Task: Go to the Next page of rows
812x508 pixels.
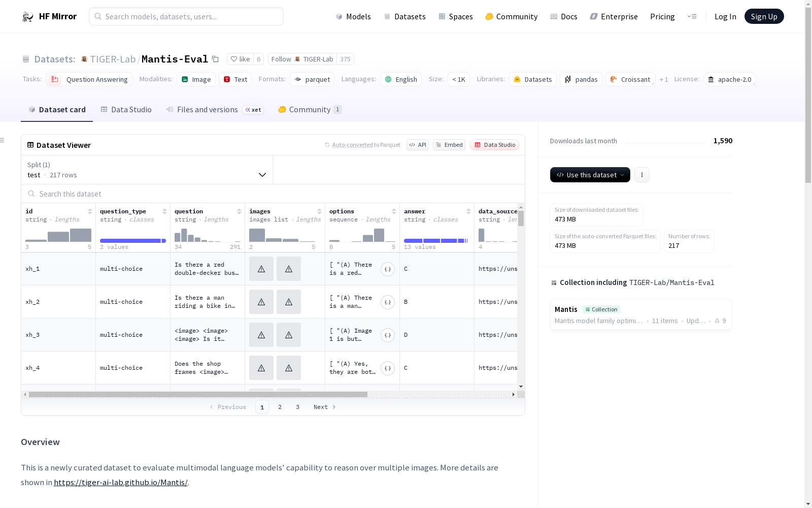Action: (x=324, y=407)
